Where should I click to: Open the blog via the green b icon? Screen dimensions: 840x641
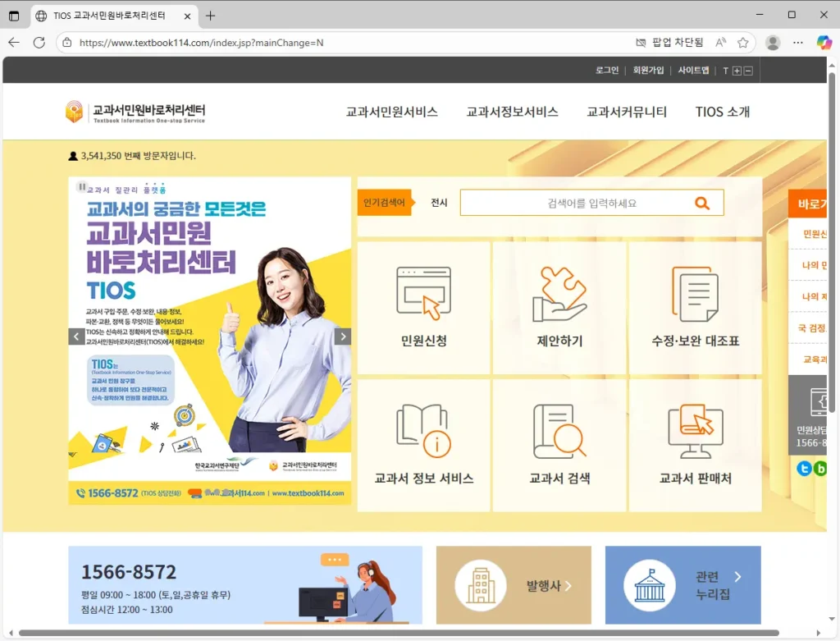pos(822,468)
